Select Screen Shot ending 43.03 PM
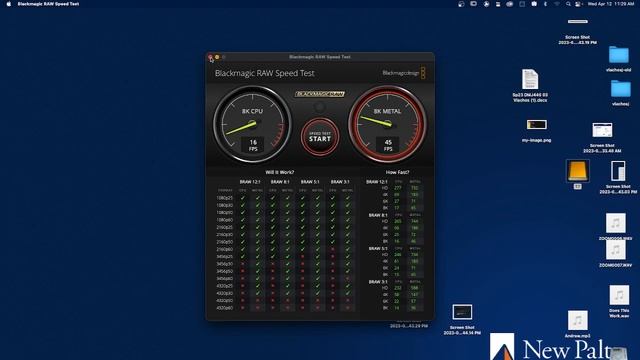The width and height of the screenshot is (640, 360). 618,177
